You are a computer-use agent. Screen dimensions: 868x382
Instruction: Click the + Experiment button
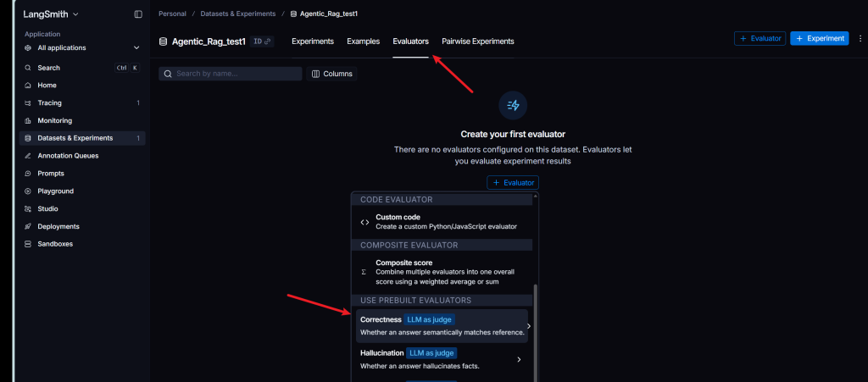coord(820,38)
